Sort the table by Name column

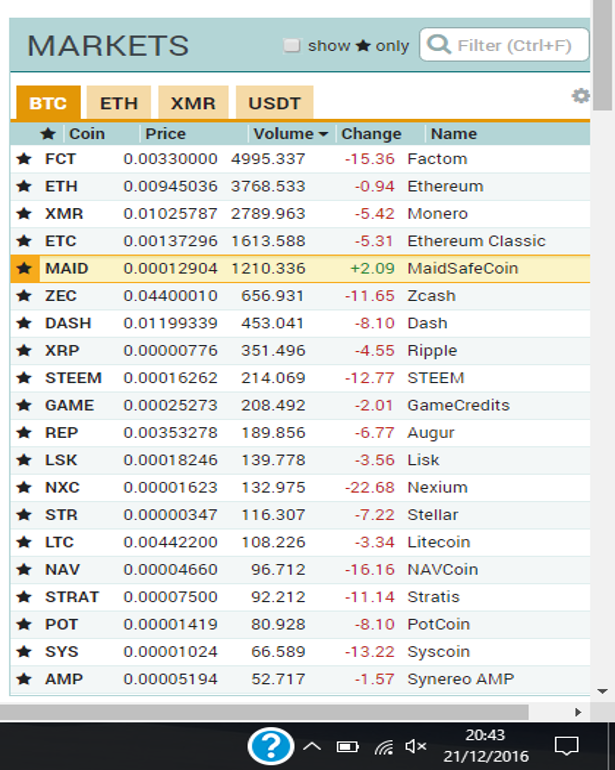point(454,134)
